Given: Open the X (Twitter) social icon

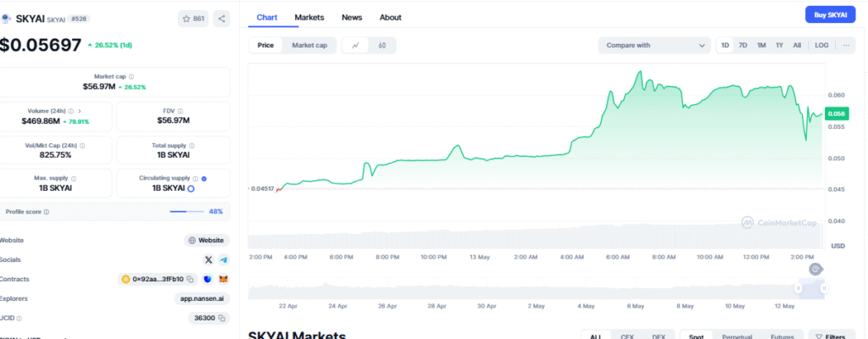Looking at the screenshot, I should [x=209, y=260].
